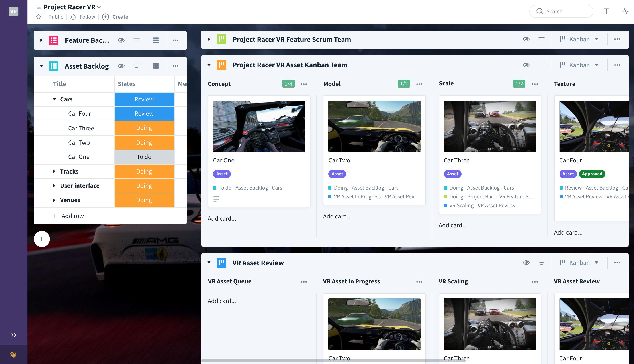Click Add card in Concept column
Viewport: 634px width, 364px height.
pos(222,218)
